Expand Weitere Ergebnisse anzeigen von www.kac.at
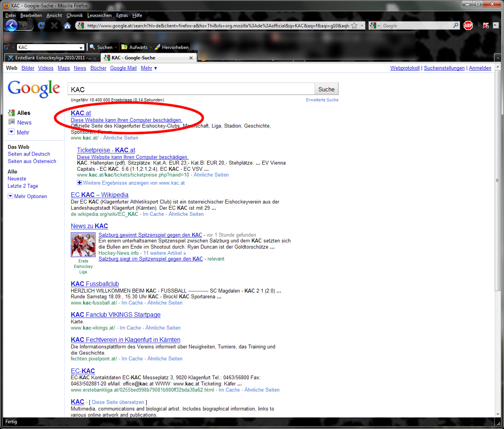Viewport: 504px width, 429px height. pyautogui.click(x=131, y=183)
